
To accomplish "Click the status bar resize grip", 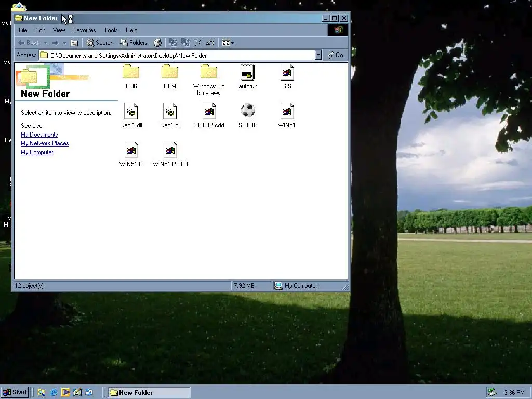I will 345,287.
